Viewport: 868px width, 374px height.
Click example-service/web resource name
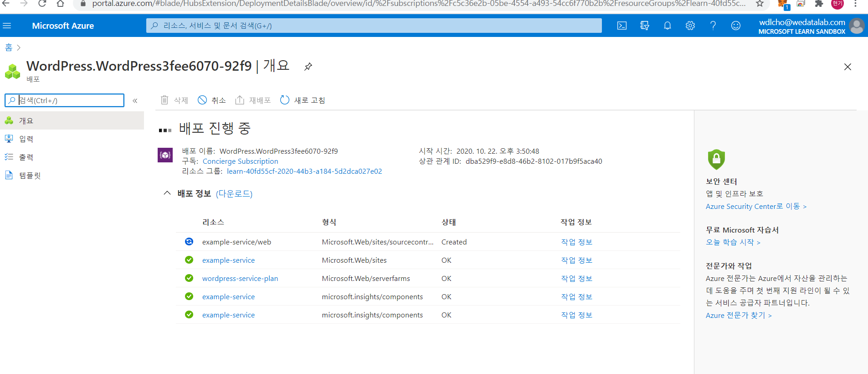[236, 242]
